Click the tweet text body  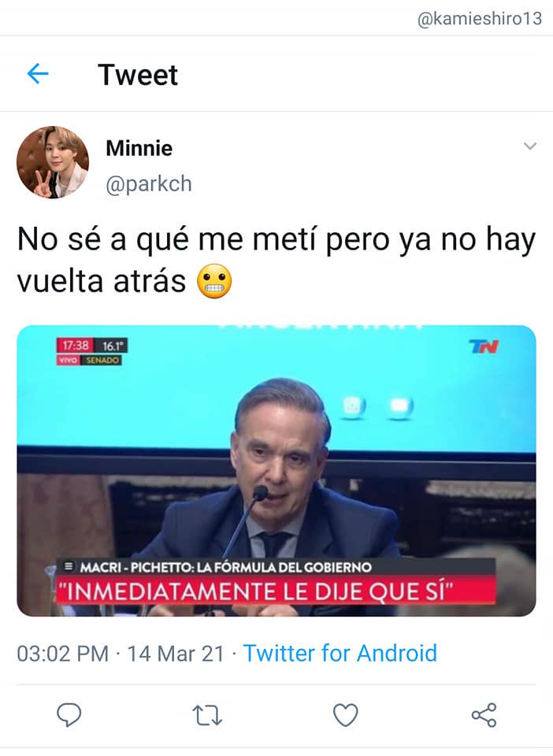click(x=276, y=261)
